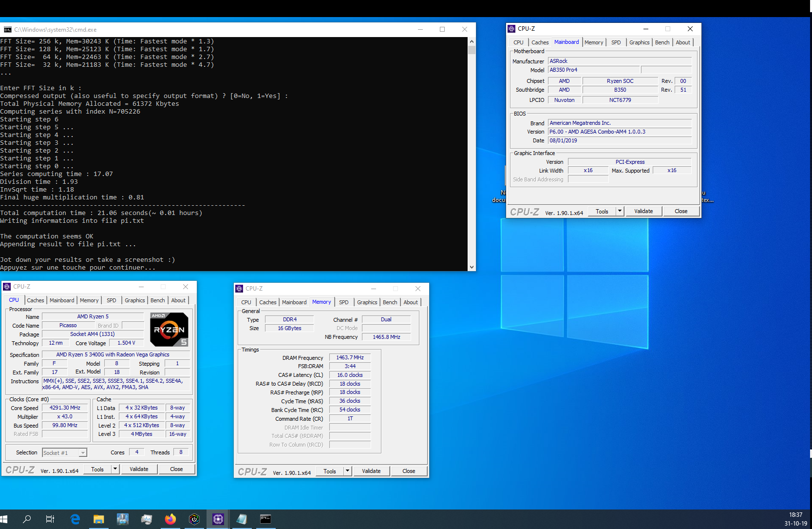Open taskbar Search magnifier
The width and height of the screenshot is (812, 529).
tap(27, 519)
